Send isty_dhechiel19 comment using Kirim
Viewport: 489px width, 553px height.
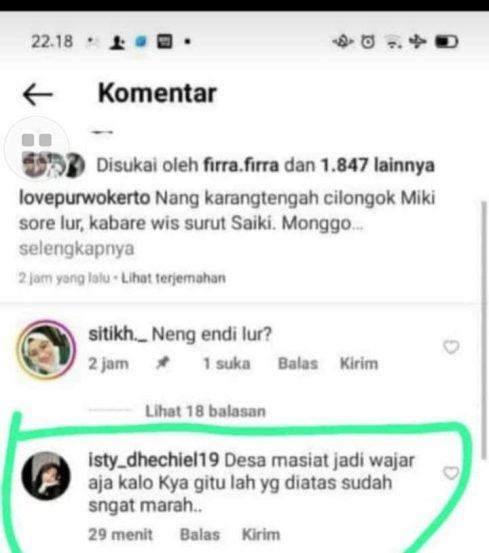point(261,534)
